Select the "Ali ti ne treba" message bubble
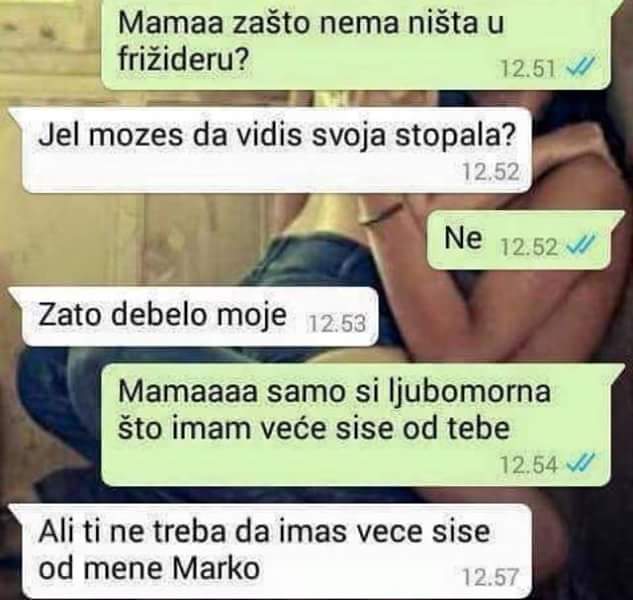This screenshot has height=600, width=633. point(270,551)
